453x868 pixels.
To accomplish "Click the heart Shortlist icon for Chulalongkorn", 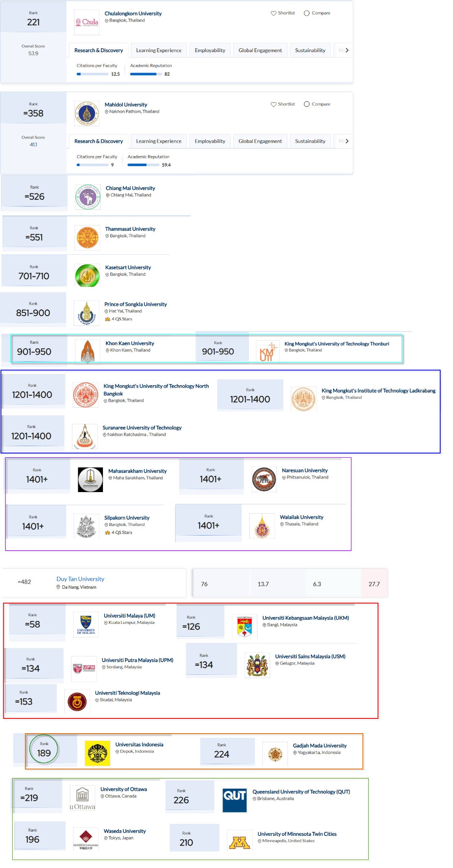I will coord(273,13).
